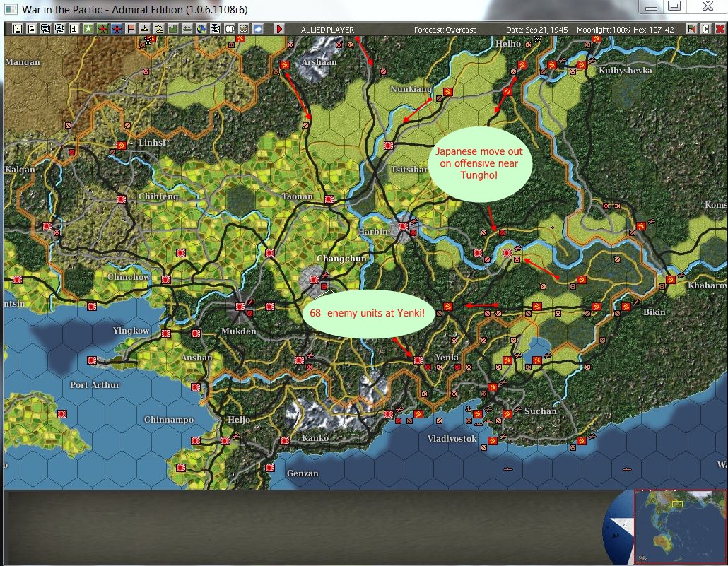Open the document list toolbar icon
This screenshot has height=566, width=728.
pyautogui.click(x=32, y=29)
